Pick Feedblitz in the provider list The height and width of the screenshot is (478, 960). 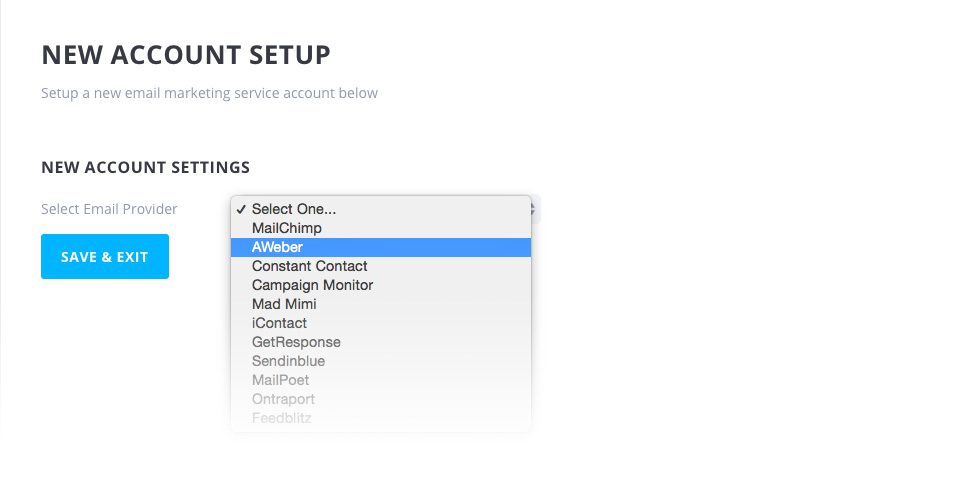(x=281, y=418)
